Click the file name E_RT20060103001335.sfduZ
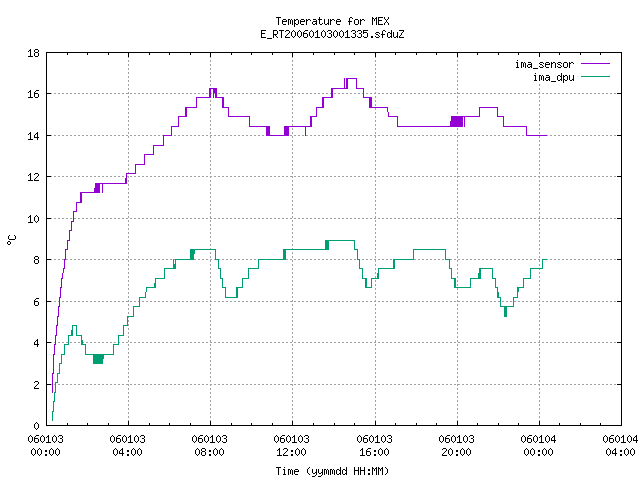640x480 pixels. (332, 34)
